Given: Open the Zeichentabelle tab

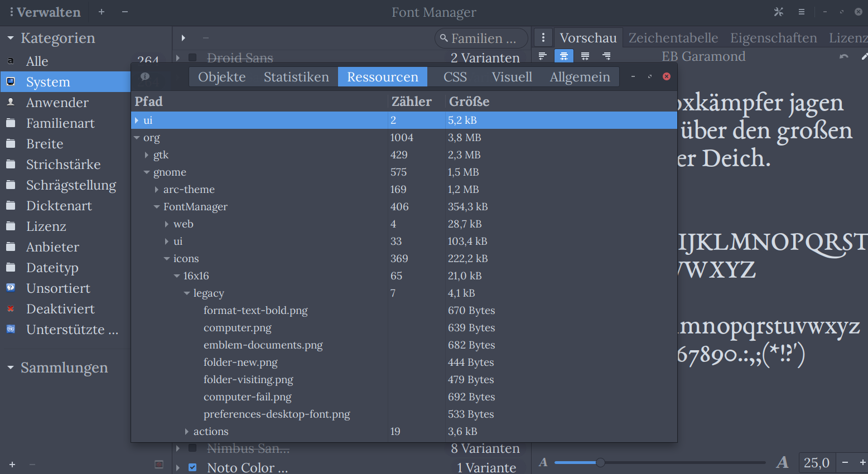Looking at the screenshot, I should click(673, 37).
